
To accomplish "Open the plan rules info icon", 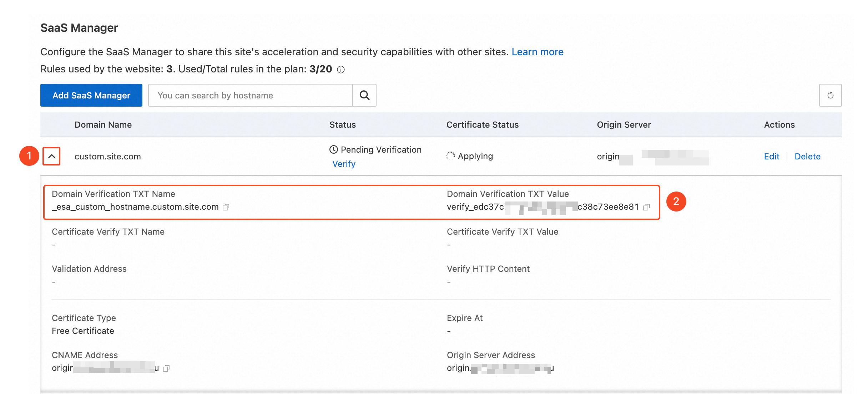I will pyautogui.click(x=341, y=70).
